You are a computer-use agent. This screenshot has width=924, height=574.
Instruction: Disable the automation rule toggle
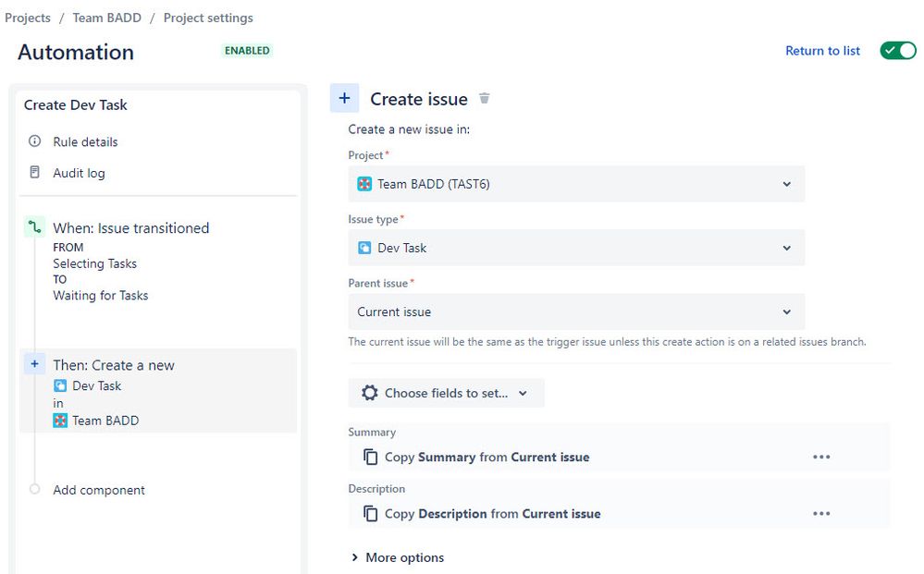coord(898,51)
